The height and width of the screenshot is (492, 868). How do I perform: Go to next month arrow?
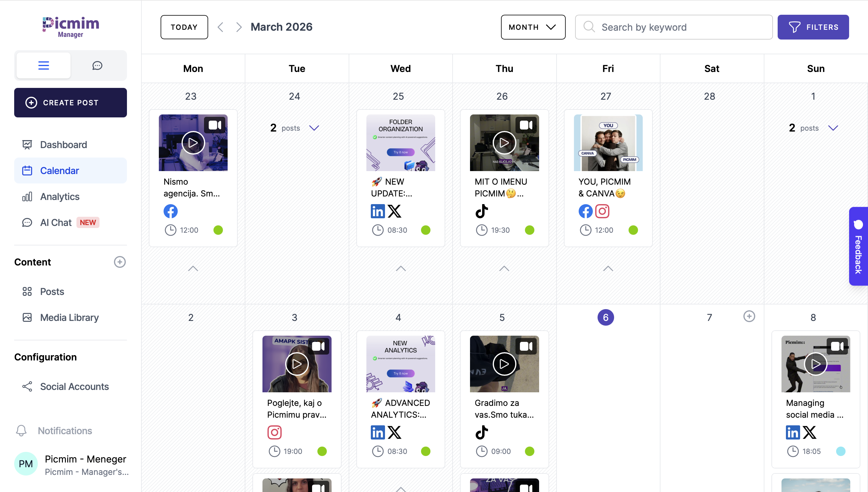(239, 27)
